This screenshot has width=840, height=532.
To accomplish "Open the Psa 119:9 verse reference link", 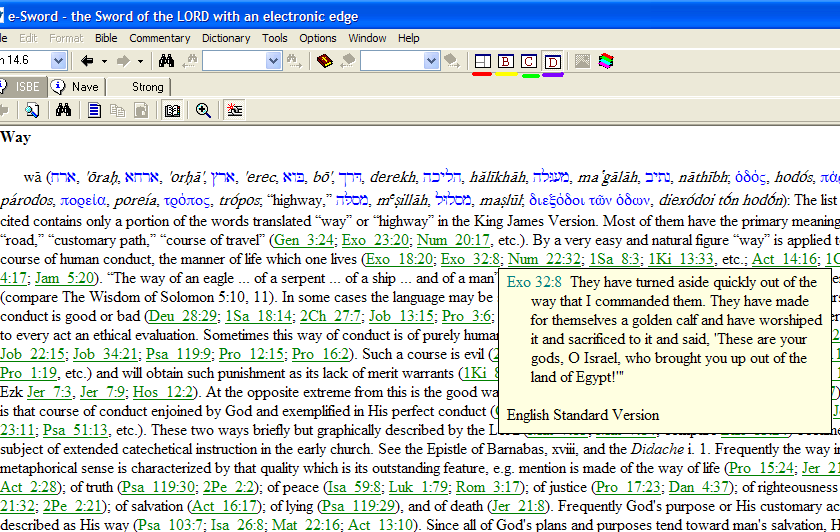I will [x=177, y=354].
